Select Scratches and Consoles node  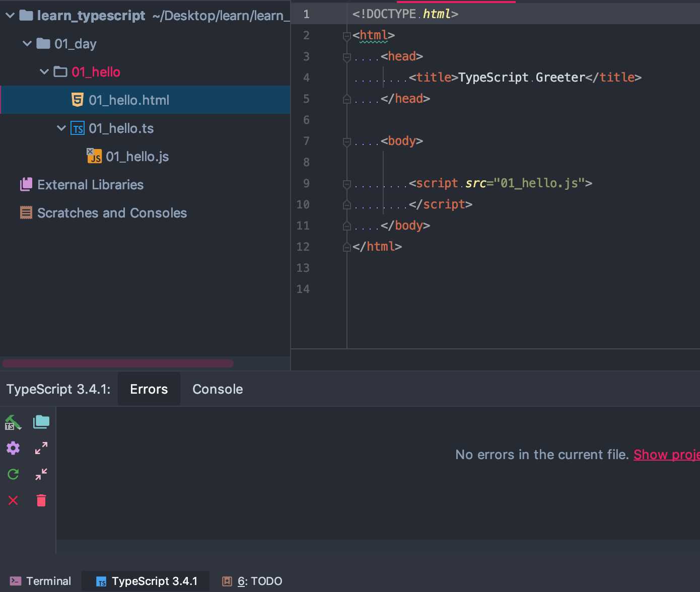tap(112, 213)
